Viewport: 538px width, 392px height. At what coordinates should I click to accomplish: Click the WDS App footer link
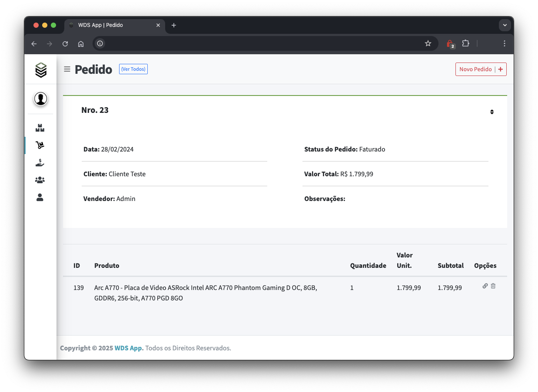coord(129,348)
